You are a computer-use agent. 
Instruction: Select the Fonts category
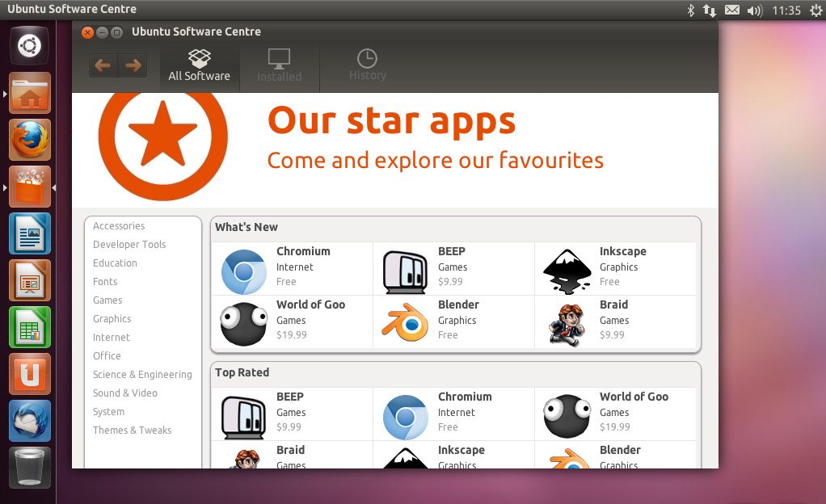(105, 281)
